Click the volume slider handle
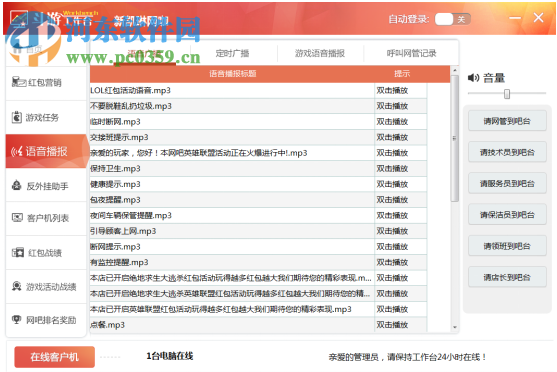557x372 pixels. 507,94
